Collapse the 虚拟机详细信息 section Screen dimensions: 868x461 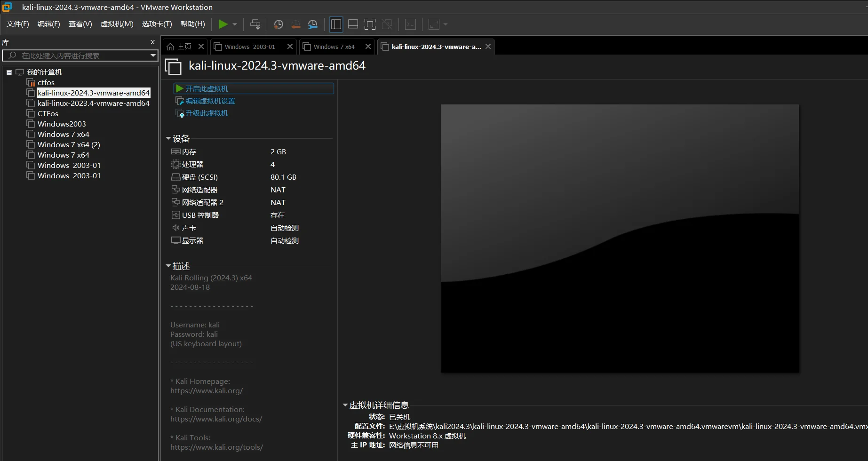pos(345,405)
